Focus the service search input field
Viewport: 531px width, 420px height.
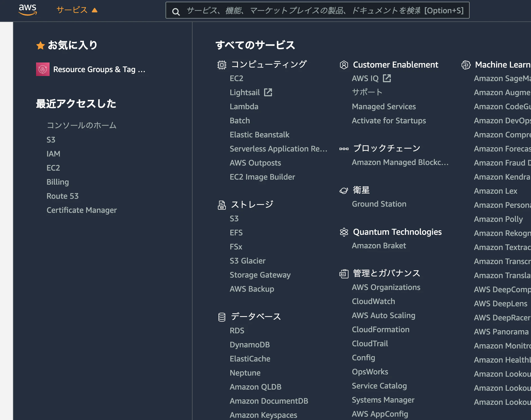317,10
